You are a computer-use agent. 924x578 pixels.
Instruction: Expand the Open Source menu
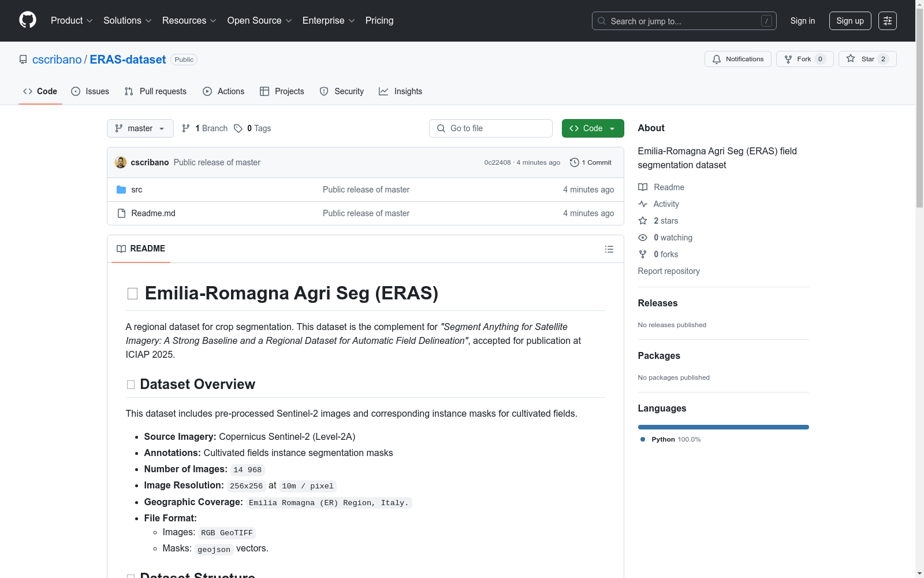click(260, 21)
